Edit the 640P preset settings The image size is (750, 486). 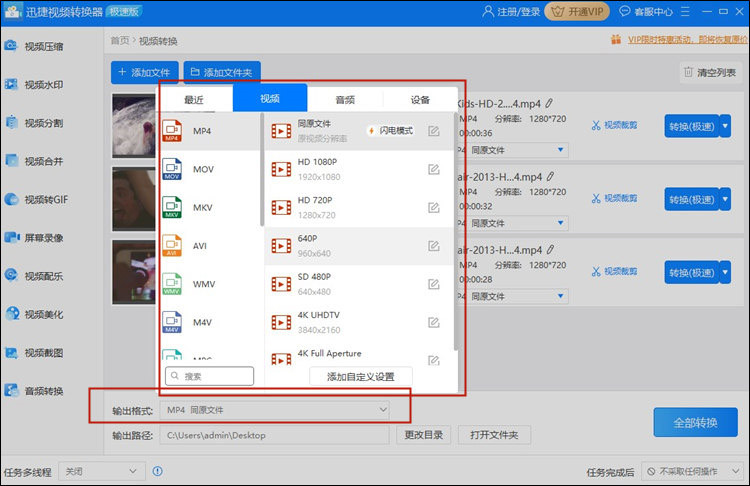click(434, 246)
